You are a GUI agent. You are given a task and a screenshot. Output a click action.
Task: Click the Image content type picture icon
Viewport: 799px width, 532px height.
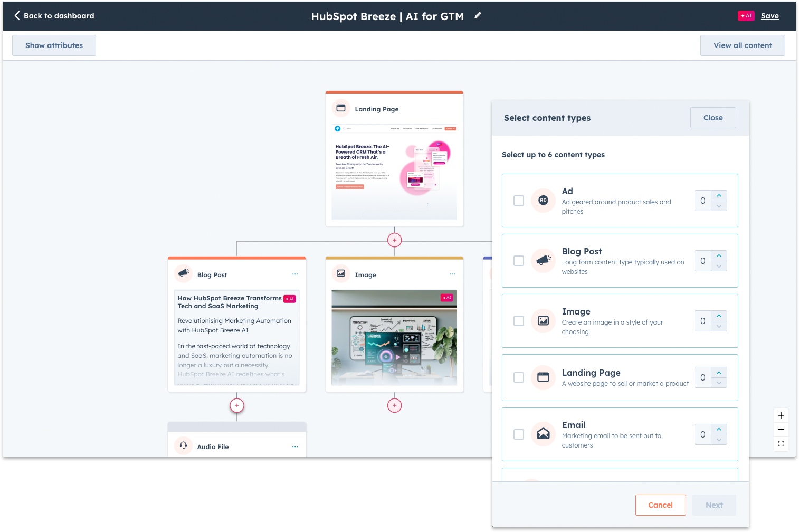pos(543,321)
